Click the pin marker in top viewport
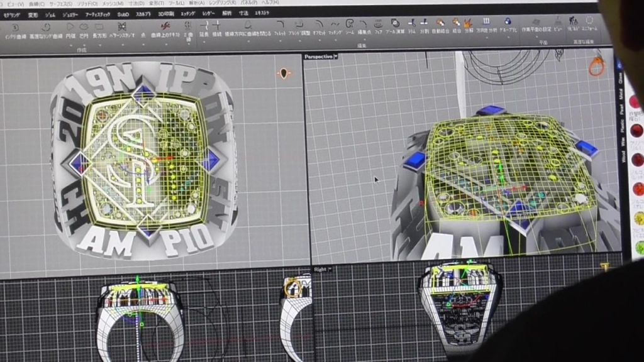Viewport: 644px width, 362px height. point(284,74)
